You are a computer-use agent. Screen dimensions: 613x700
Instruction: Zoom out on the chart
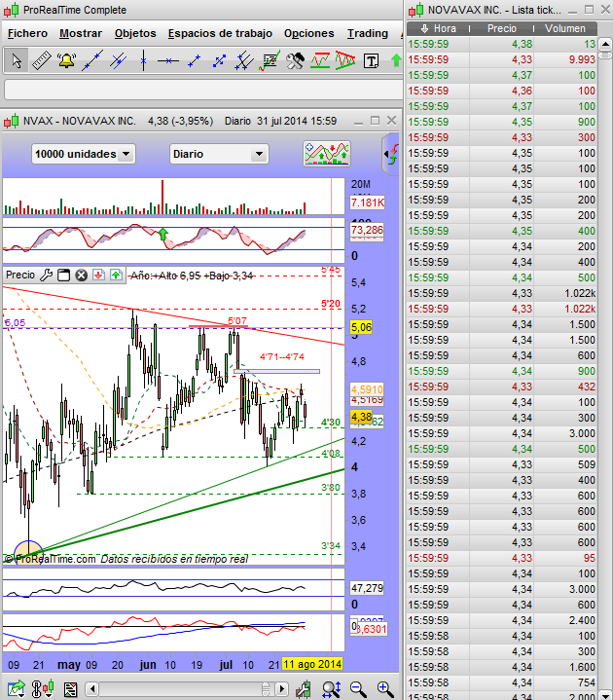pyautogui.click(x=358, y=689)
